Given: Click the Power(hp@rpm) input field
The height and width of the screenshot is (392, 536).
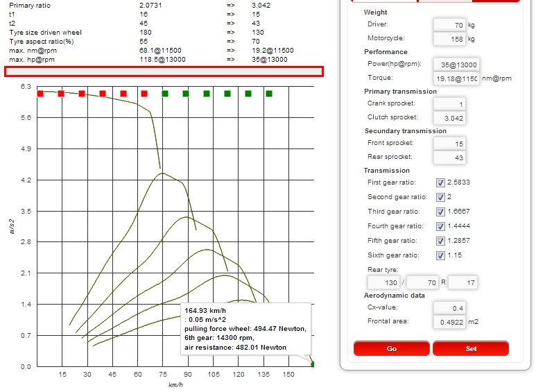Looking at the screenshot, I should coord(456,65).
